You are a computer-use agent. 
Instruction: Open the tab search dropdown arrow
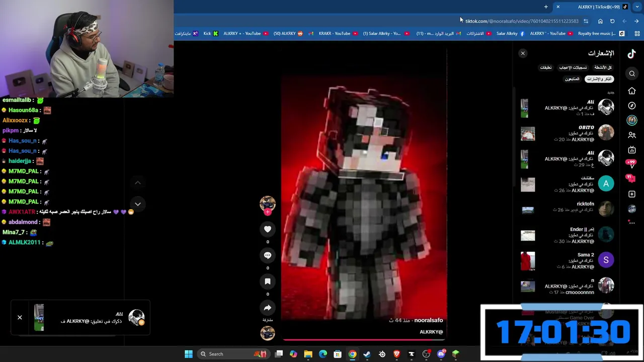click(x=637, y=7)
